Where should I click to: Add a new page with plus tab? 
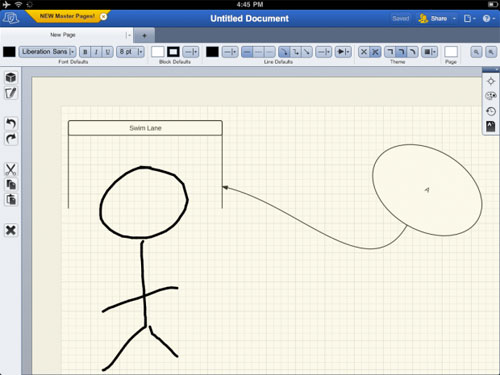click(144, 35)
